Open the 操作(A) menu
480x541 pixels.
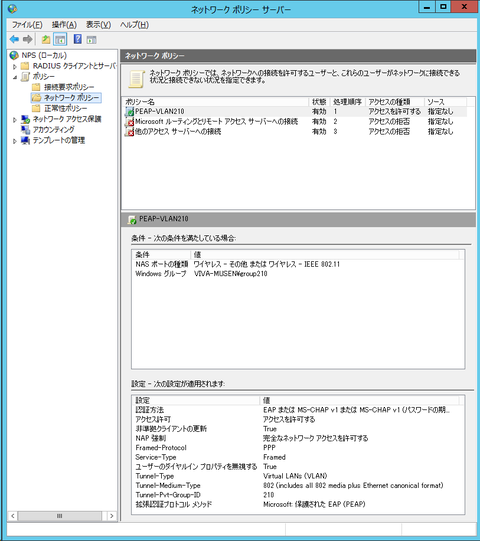click(64, 25)
